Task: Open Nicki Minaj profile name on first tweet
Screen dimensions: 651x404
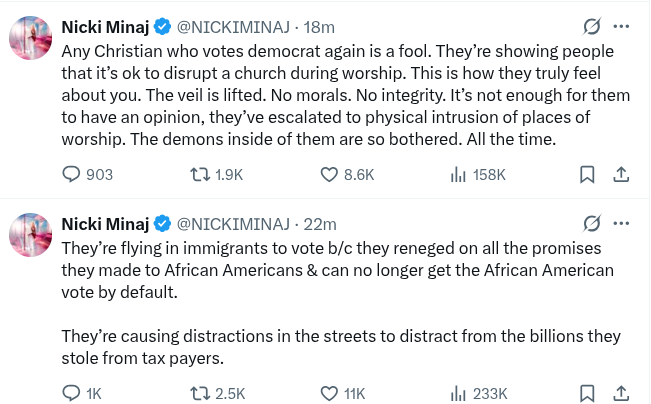Action: point(105,26)
